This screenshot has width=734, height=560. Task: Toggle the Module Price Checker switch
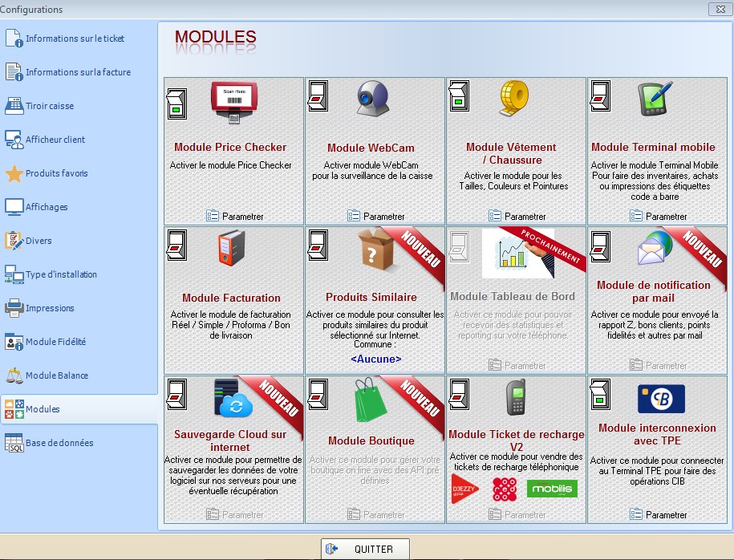(x=177, y=103)
